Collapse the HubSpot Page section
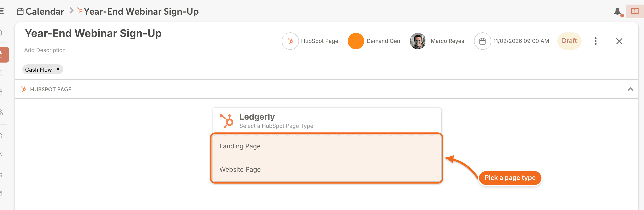This screenshot has width=644, height=210. pos(630,89)
